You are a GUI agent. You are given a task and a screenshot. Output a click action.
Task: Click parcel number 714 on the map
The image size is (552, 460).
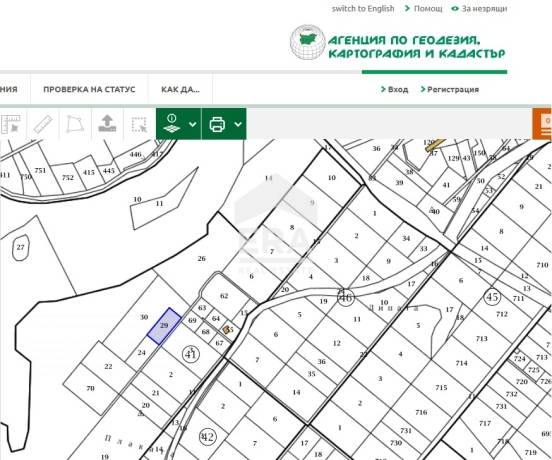[x=461, y=363]
